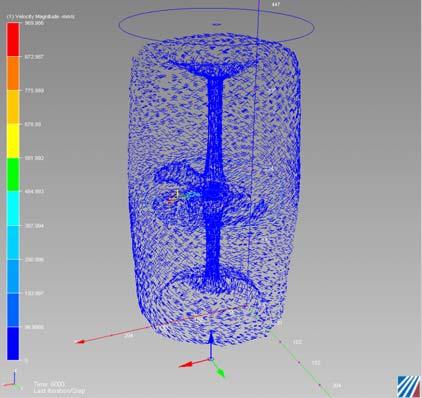Click the 447 label on vertical ruler

(276, 5)
